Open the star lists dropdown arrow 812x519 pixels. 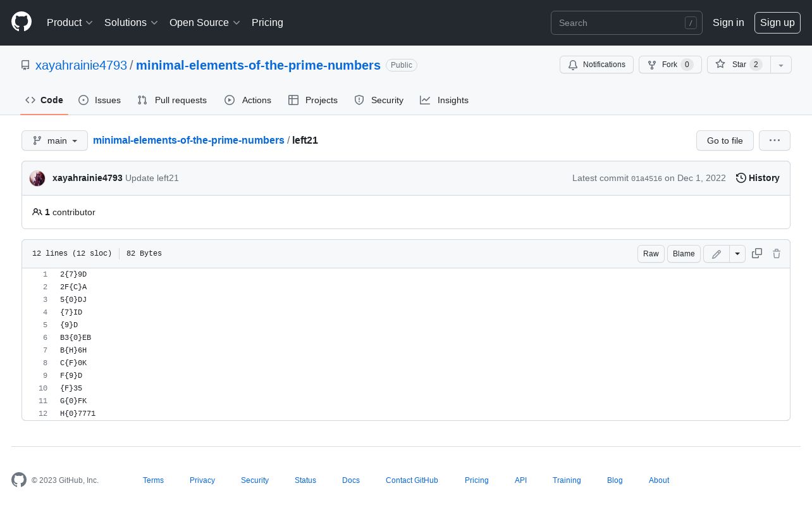tap(781, 65)
